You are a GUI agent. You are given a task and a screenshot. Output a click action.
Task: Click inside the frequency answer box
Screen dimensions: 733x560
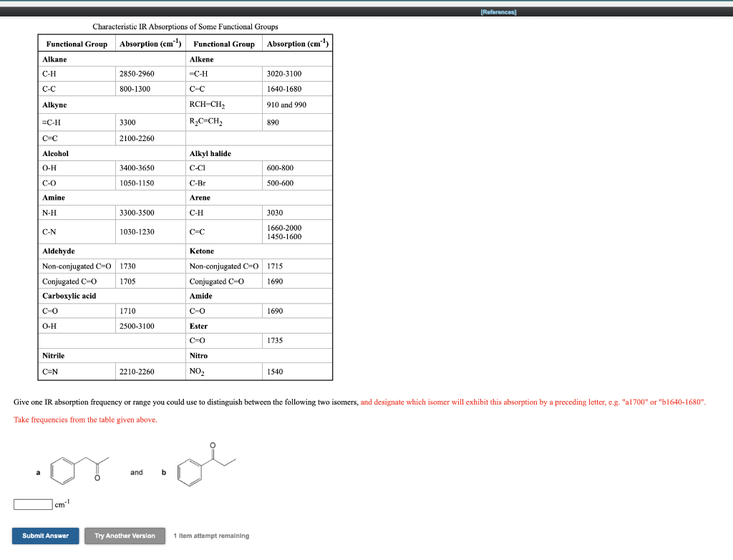coord(31,504)
